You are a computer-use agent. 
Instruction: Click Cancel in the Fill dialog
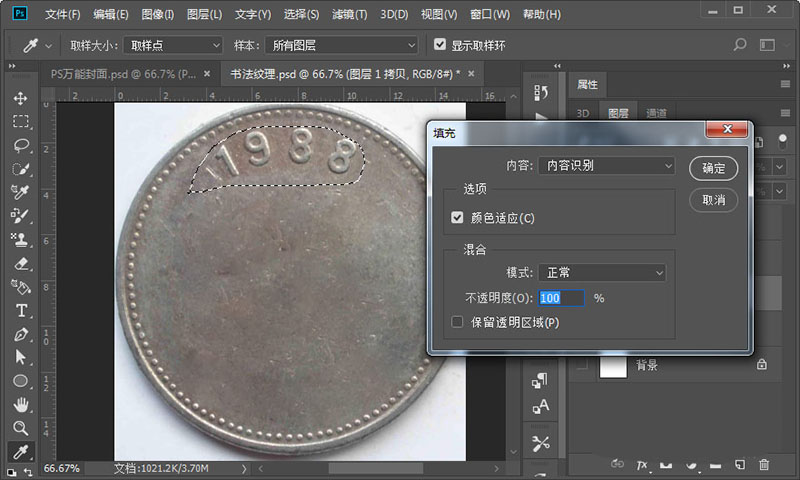[x=713, y=200]
